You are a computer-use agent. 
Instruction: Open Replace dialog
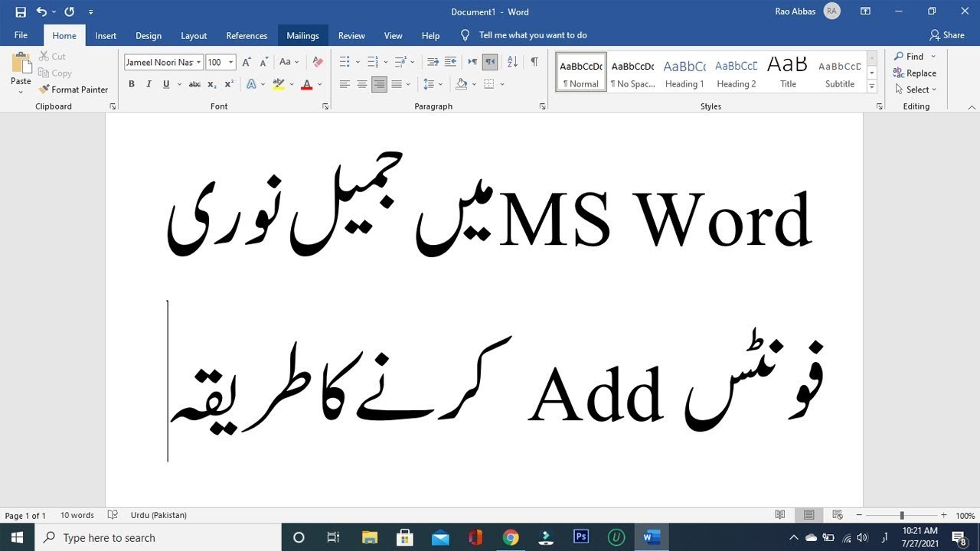(x=915, y=73)
